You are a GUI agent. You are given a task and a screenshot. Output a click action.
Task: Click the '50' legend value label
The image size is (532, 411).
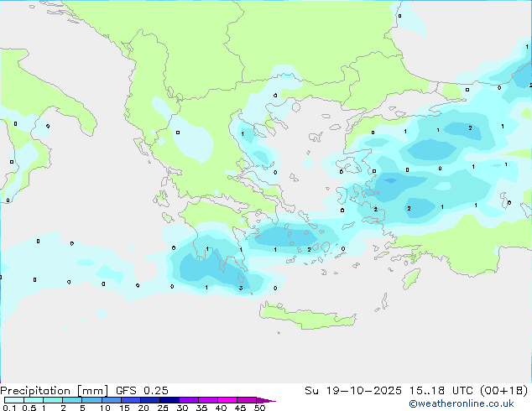pos(260,408)
